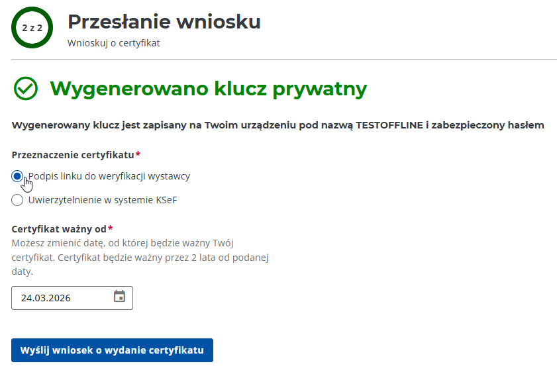Viewport: 557px width, 392px height.
Task: Click the "Wnioskuj o certyfikat" subtitle
Action: pyautogui.click(x=114, y=43)
